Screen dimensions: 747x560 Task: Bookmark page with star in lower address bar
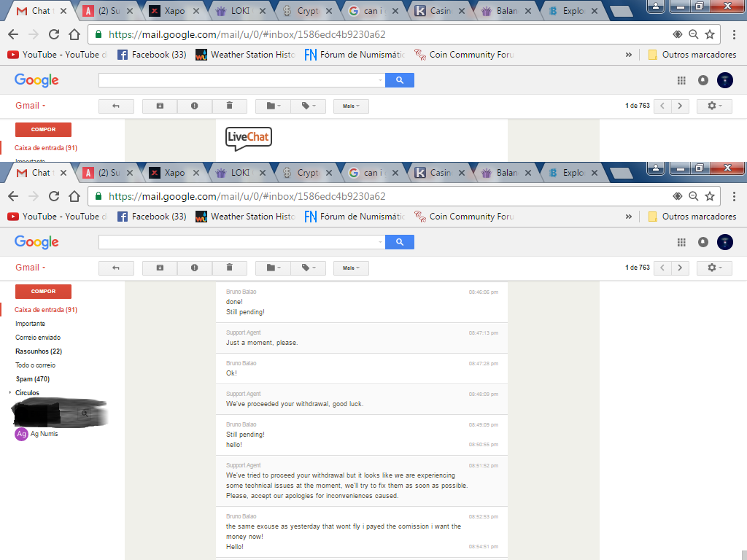tap(710, 196)
